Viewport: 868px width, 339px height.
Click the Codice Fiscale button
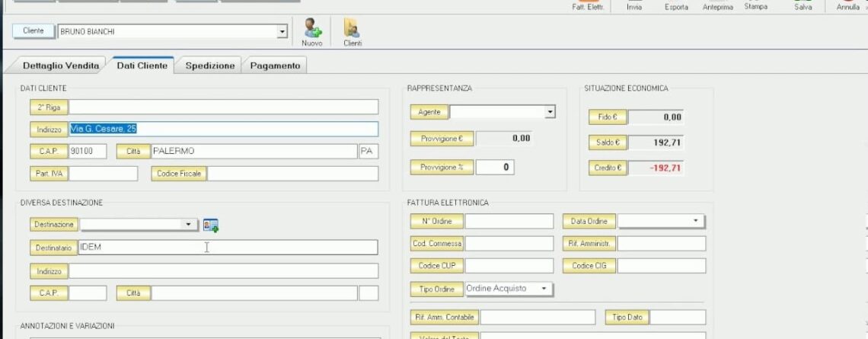(x=179, y=174)
